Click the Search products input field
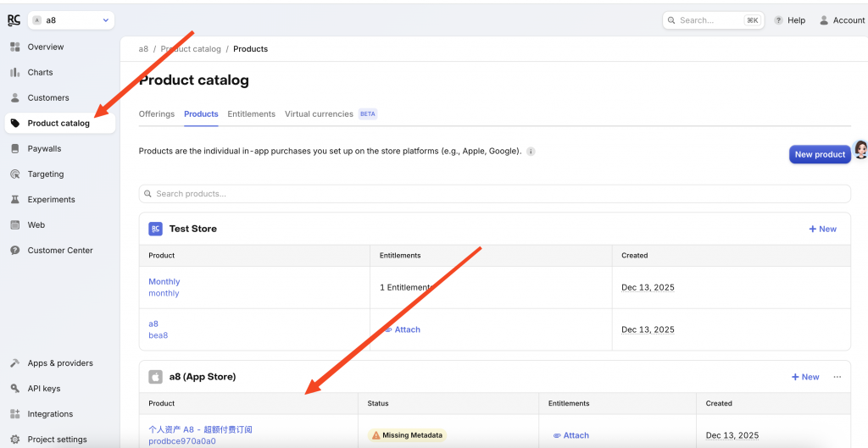Screen dimensions: 868x448 click(494, 194)
